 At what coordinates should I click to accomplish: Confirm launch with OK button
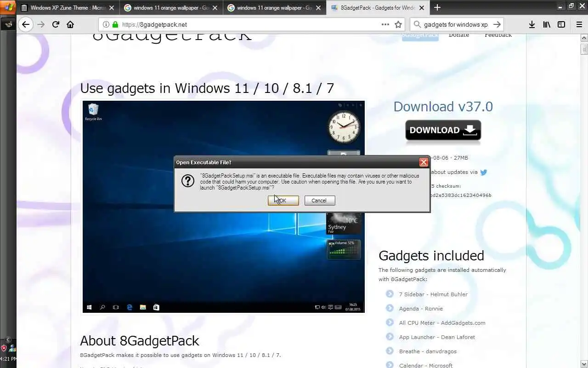tap(283, 201)
